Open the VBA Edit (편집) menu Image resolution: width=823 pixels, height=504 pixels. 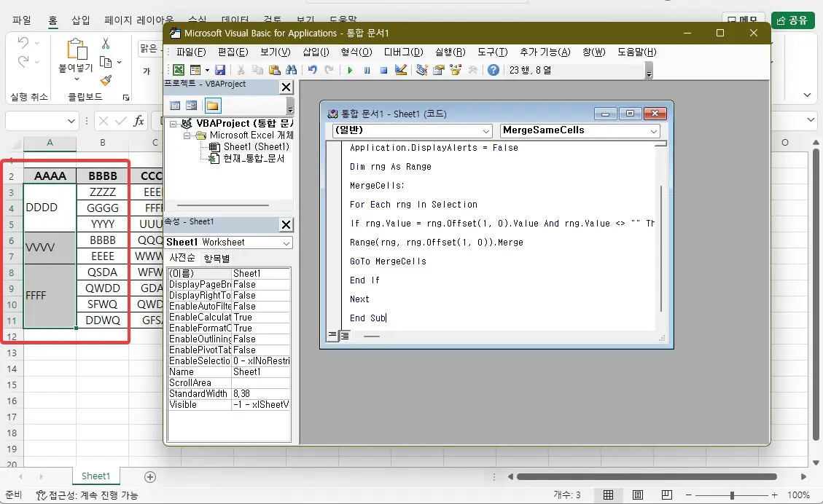[x=233, y=52]
